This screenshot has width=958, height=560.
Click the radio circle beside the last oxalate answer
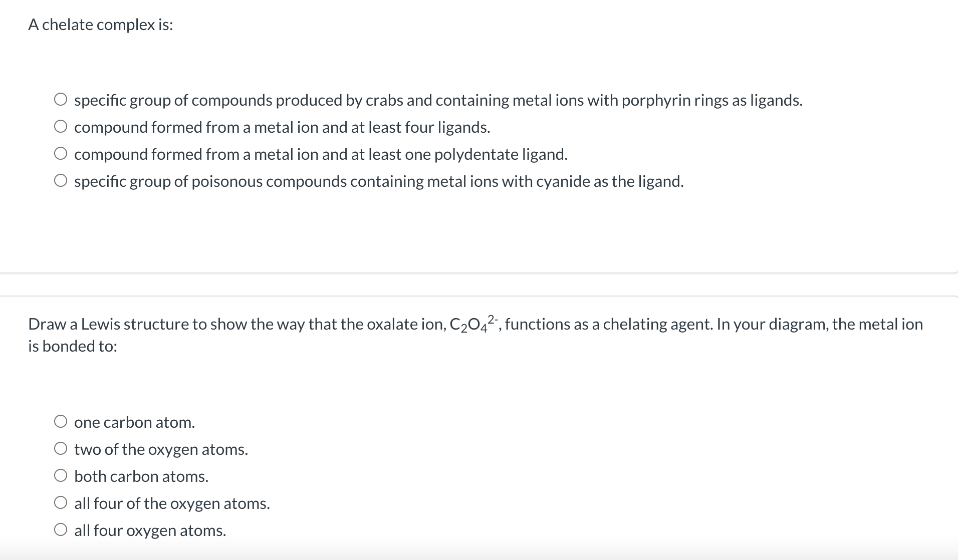61,529
